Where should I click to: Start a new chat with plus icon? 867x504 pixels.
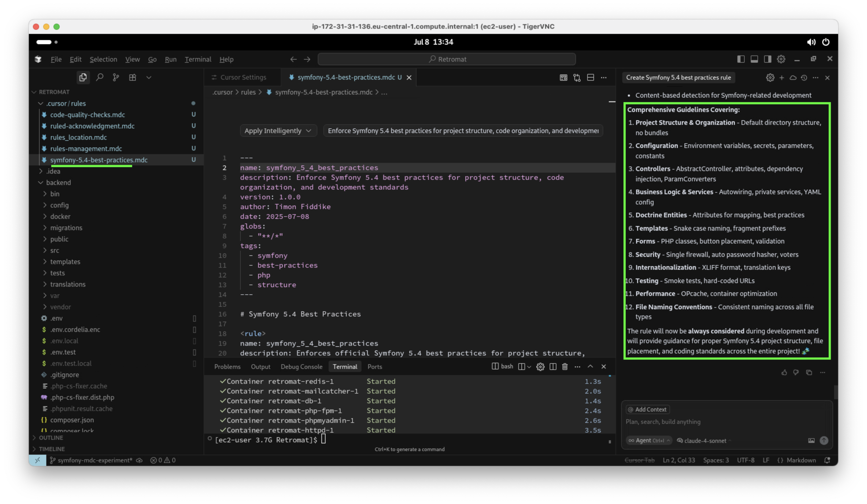782,78
